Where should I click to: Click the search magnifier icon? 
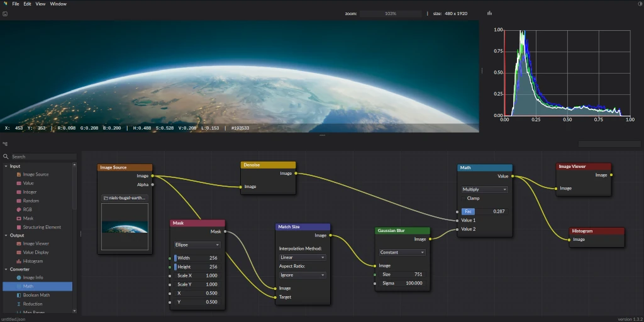(6, 157)
